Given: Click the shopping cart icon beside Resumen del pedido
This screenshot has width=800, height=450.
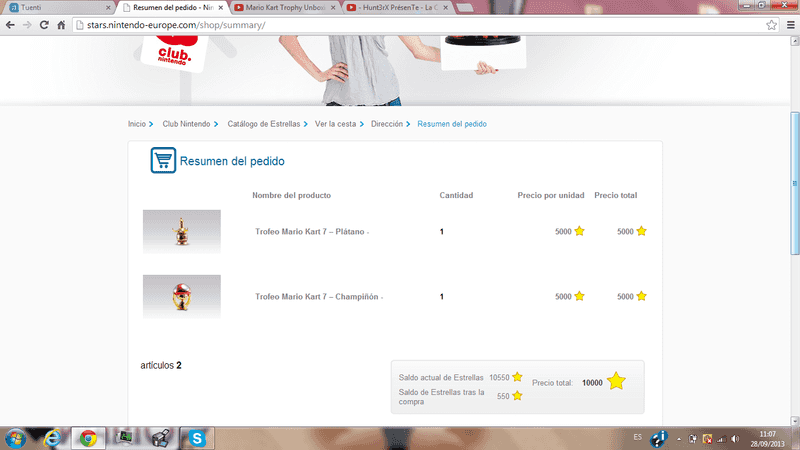Looking at the screenshot, I should [x=163, y=160].
